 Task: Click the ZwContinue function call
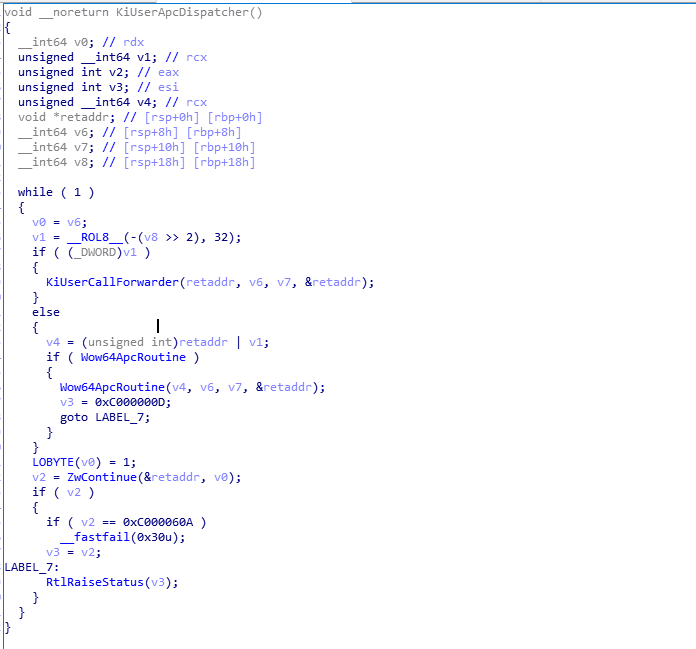click(x=102, y=477)
